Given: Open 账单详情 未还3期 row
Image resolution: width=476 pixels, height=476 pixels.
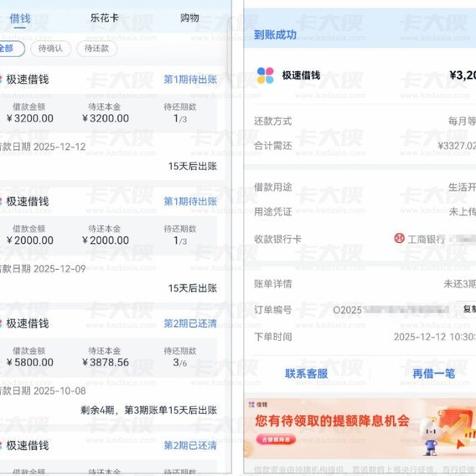Looking at the screenshot, I should pos(365,284).
